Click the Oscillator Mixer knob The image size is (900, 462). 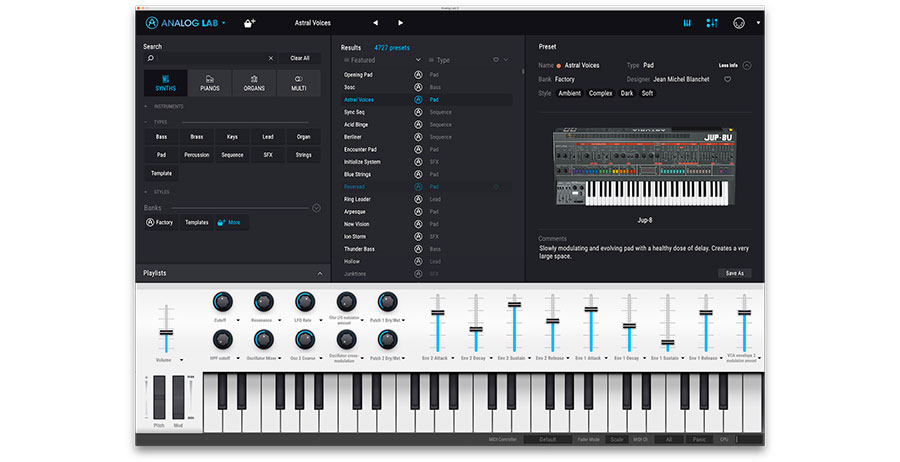pos(263,340)
